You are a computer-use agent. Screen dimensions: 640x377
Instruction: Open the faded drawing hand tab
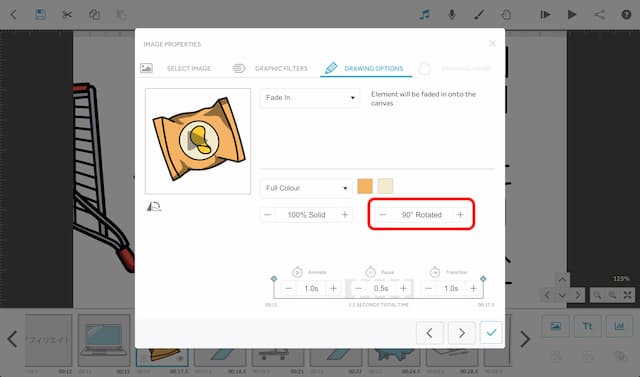click(454, 68)
